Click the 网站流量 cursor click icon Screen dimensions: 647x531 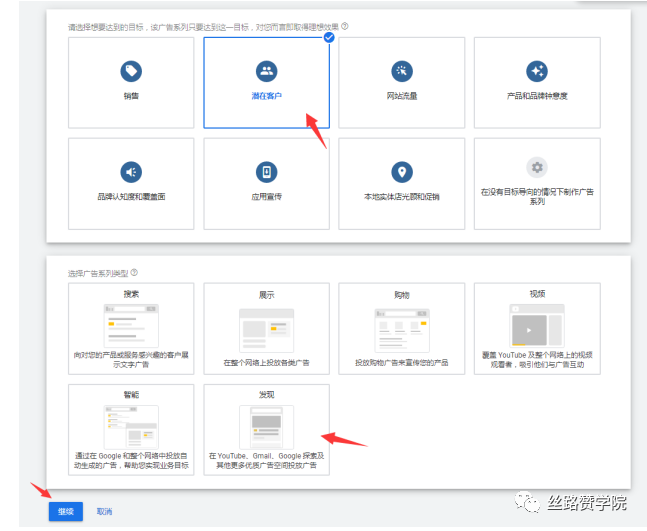402,71
